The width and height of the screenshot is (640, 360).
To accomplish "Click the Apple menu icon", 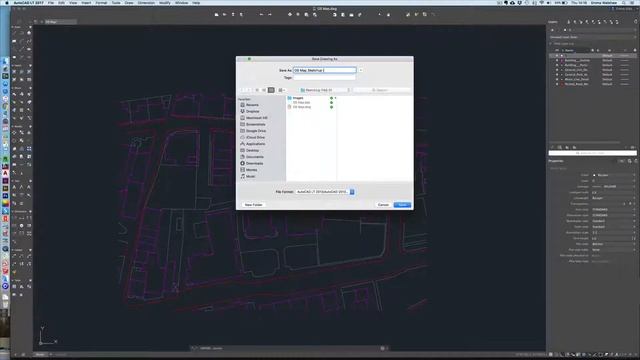I will coord(6,3).
